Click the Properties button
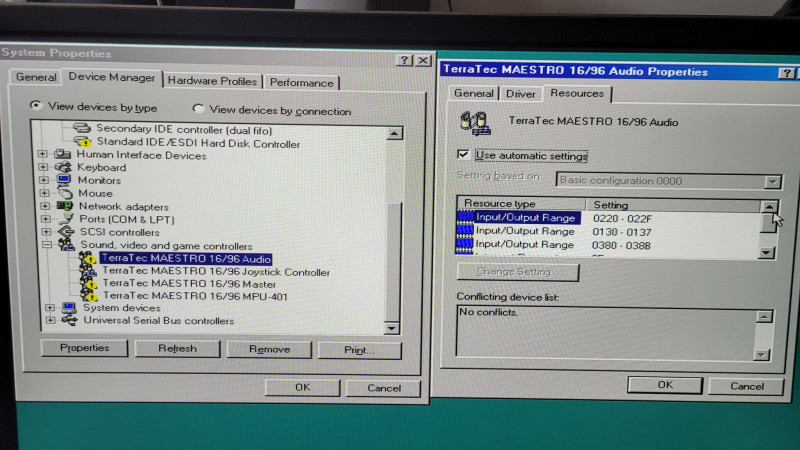Screen dimensions: 800x450 pyautogui.click(x=84, y=348)
